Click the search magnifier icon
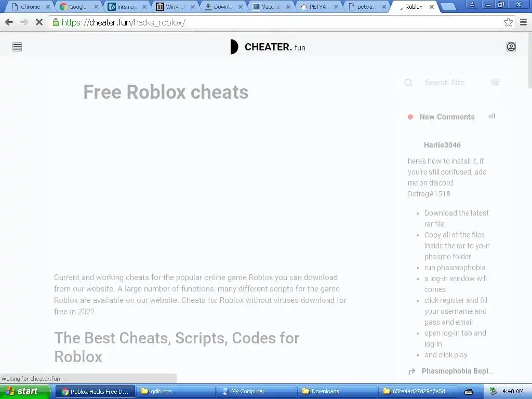This screenshot has height=399, width=532. pos(408,83)
